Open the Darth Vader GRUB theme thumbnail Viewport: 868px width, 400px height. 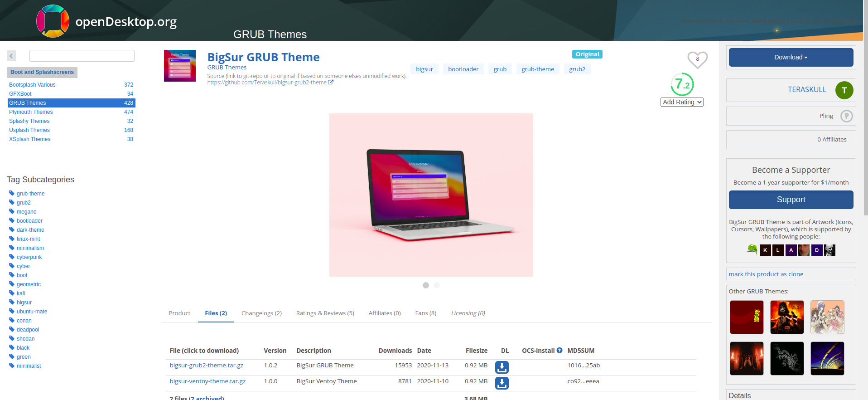click(787, 317)
